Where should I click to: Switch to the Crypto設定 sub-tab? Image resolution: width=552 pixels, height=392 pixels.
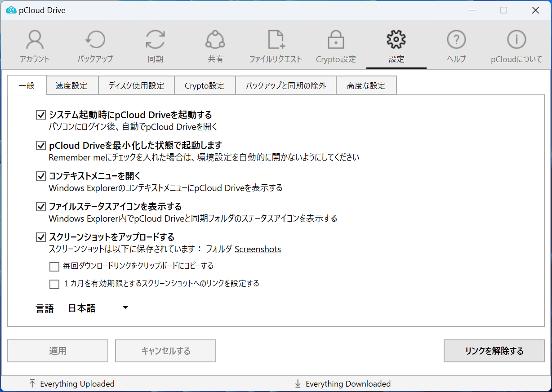[x=205, y=85]
